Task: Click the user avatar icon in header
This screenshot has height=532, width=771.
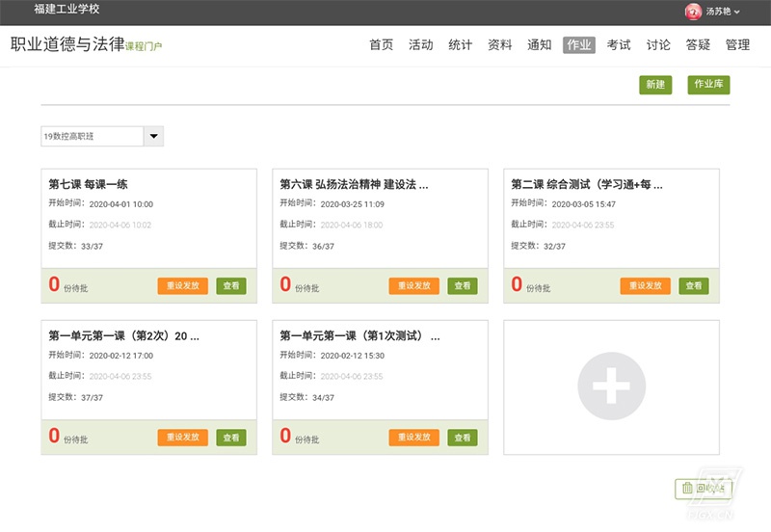Action: click(x=693, y=12)
